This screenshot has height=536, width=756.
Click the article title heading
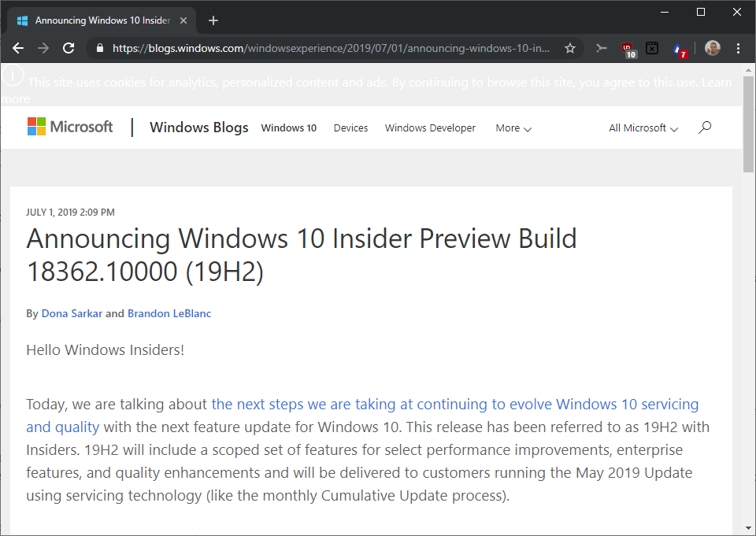pos(302,255)
